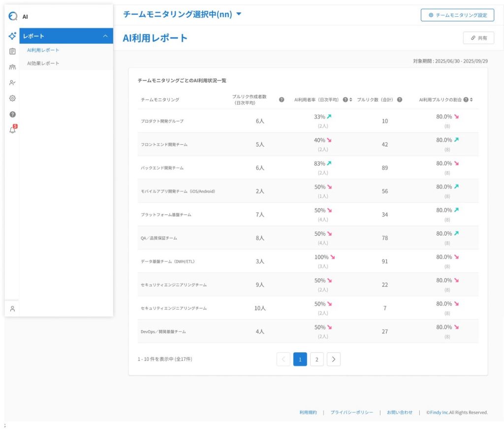Open the プライバシーポリシー footer link
This screenshot has height=429, width=504.
[x=351, y=412]
